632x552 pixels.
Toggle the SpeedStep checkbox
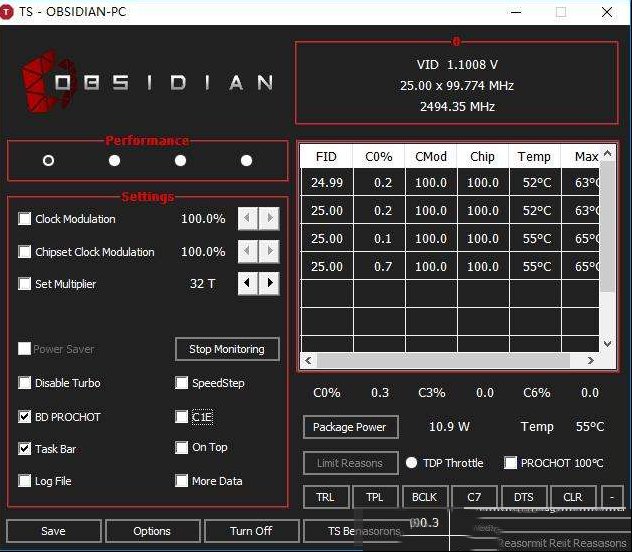tap(182, 383)
